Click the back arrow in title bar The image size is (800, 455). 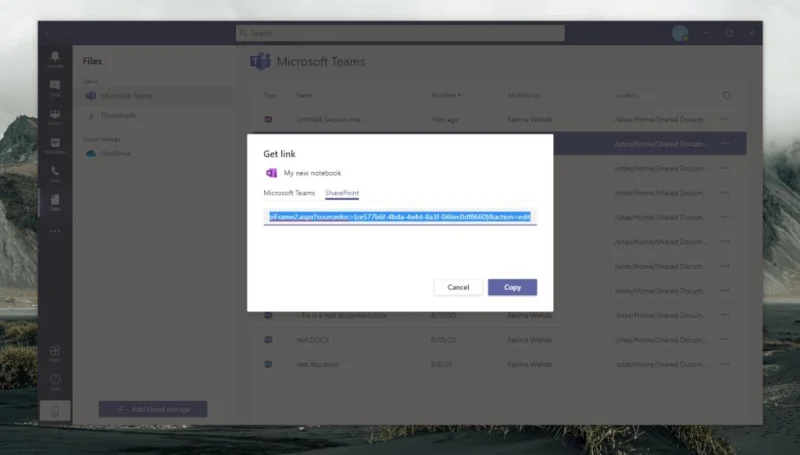(x=47, y=33)
